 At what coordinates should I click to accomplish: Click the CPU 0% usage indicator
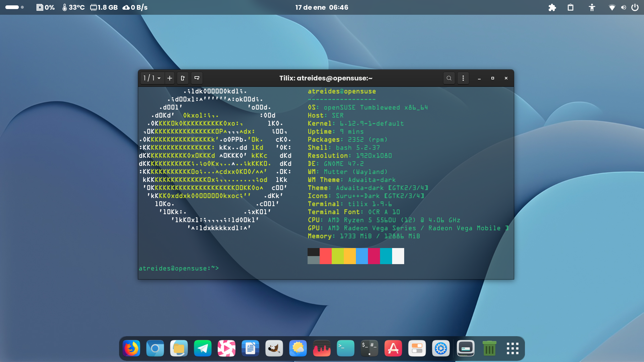46,7
